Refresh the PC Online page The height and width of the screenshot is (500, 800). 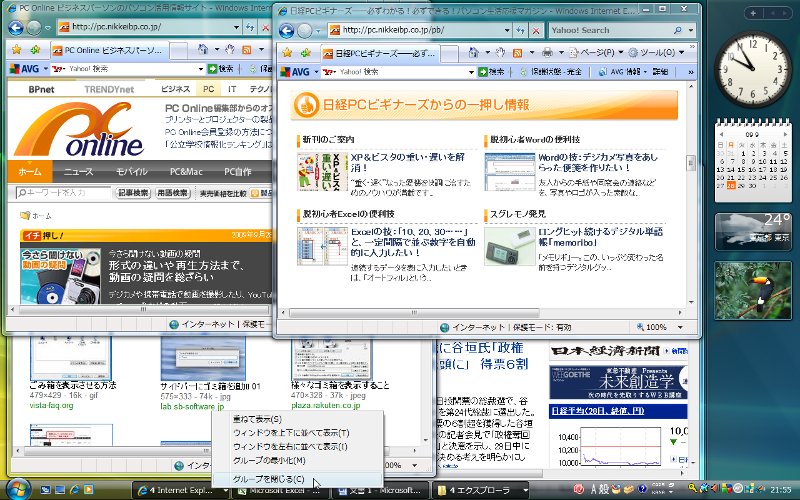[x=250, y=28]
